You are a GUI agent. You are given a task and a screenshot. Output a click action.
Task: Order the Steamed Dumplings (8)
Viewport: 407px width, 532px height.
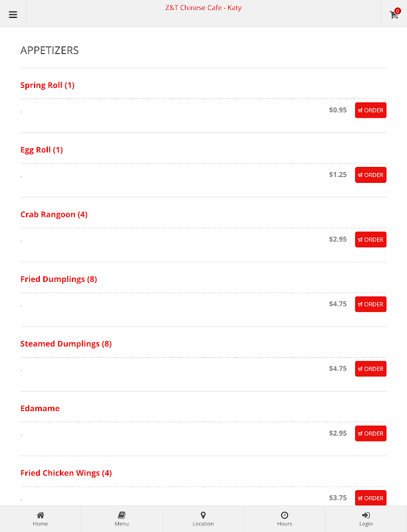click(x=370, y=368)
